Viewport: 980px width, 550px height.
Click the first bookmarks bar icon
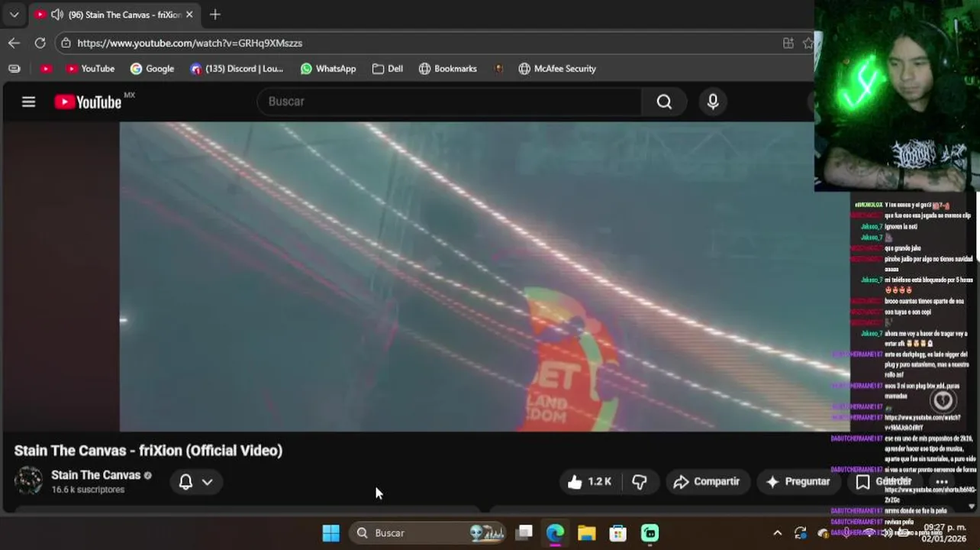[14, 69]
